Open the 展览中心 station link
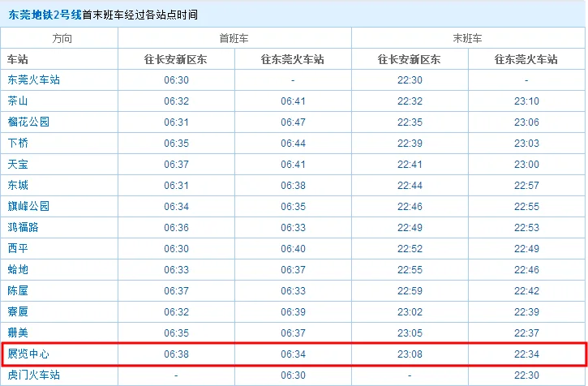Screen dimensions: 588x386 (28, 354)
